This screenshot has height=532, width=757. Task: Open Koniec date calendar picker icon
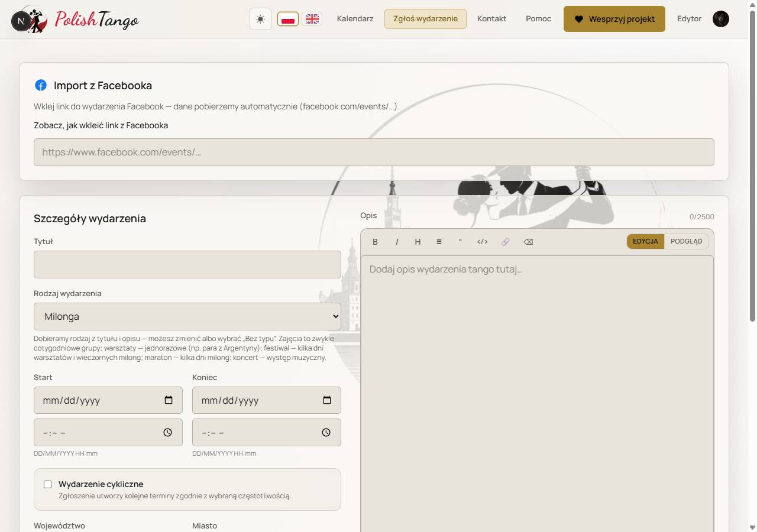327,400
